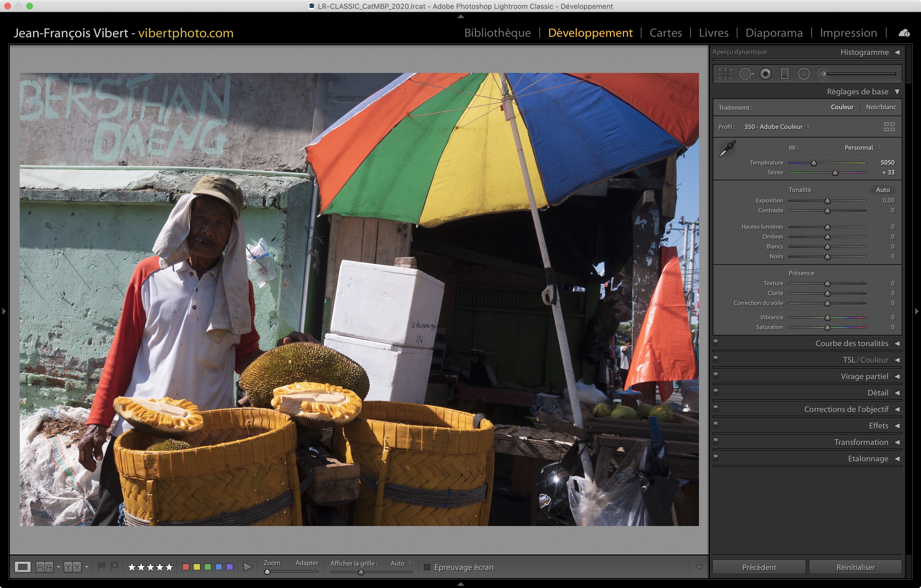Enable the Epreuvage écran checkbox

coord(427,567)
